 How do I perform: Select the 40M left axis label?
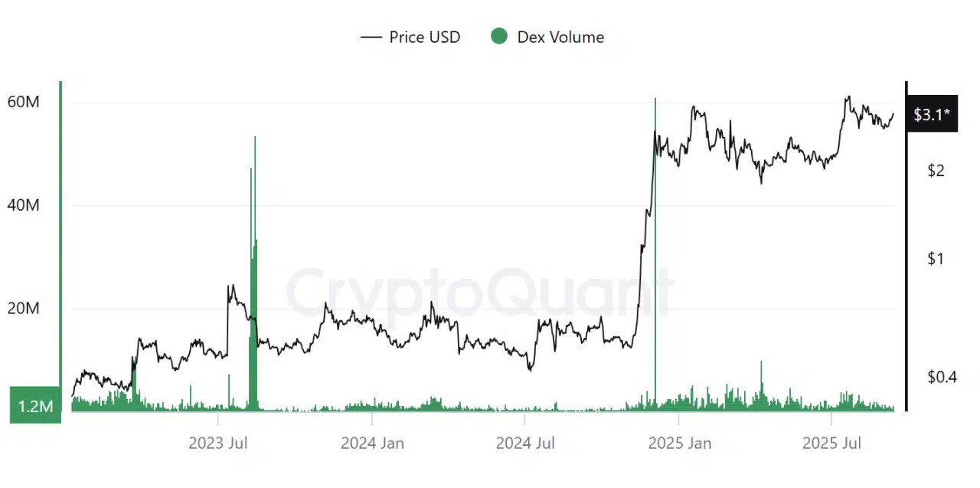pyautogui.click(x=23, y=205)
